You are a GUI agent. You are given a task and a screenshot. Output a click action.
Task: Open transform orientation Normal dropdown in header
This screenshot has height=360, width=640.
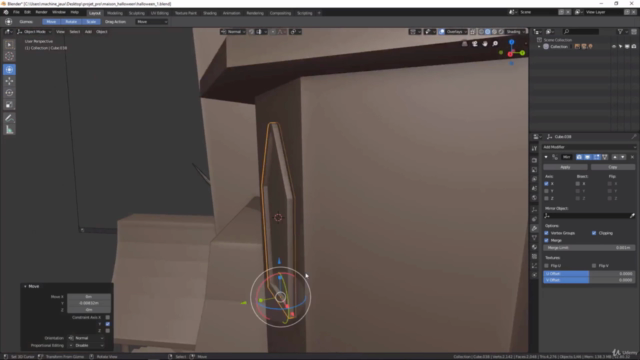coord(233,32)
